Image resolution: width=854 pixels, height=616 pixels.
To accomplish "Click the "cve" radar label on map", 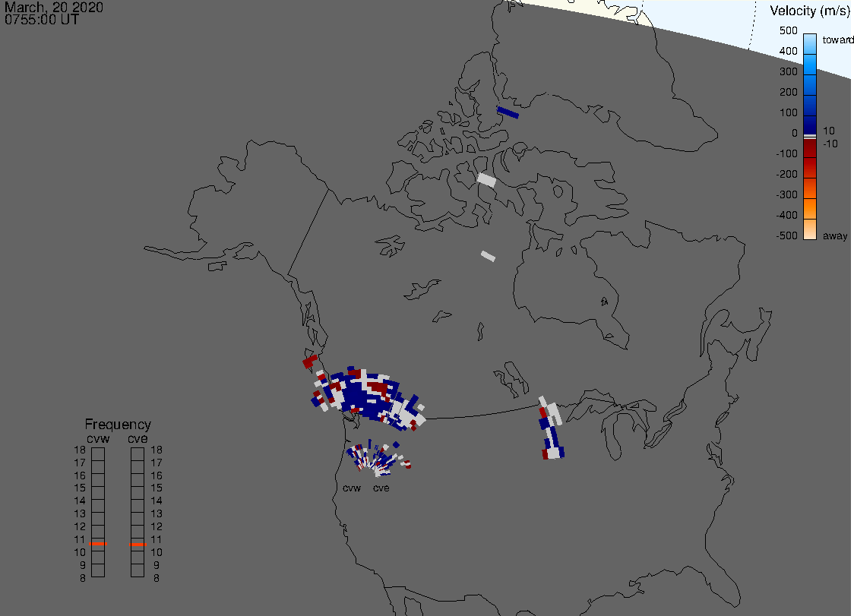I will (x=381, y=488).
